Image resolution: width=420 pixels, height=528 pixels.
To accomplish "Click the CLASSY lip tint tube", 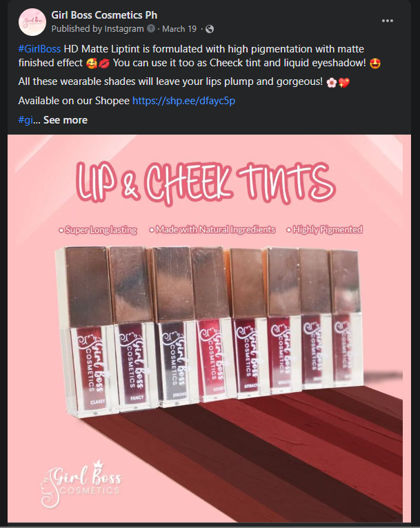I will pos(87,332).
